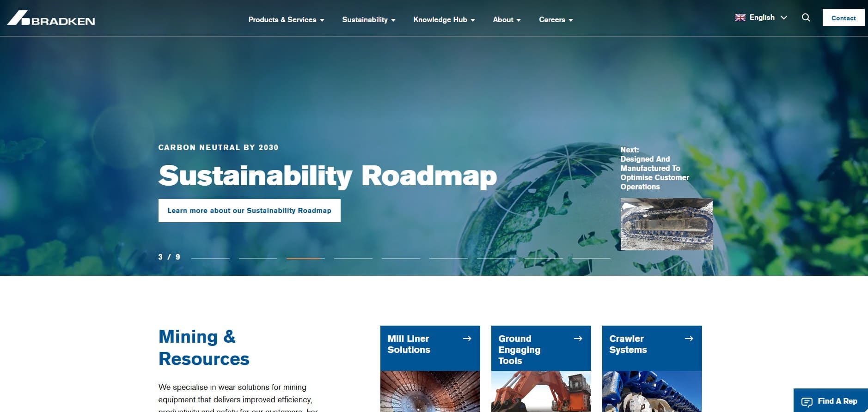Click the Carbon Neutral By 2030 text
This screenshot has height=412, width=868.
(218, 147)
